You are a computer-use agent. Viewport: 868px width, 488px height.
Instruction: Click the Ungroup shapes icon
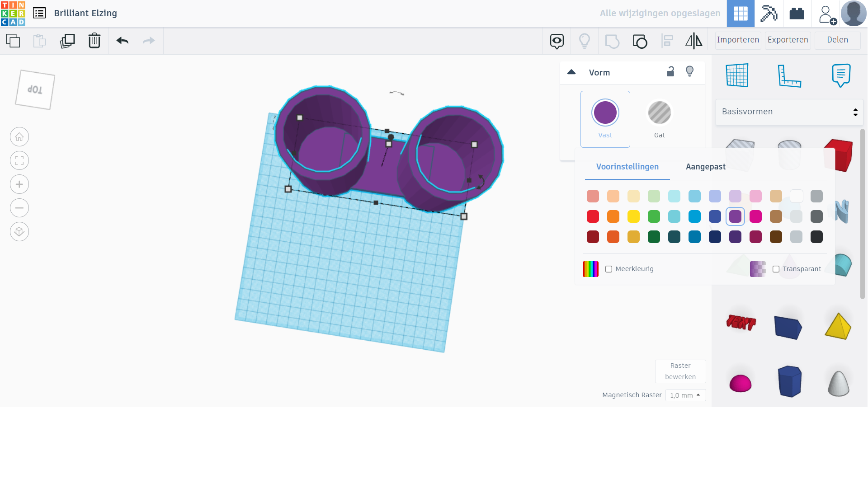pyautogui.click(x=640, y=41)
